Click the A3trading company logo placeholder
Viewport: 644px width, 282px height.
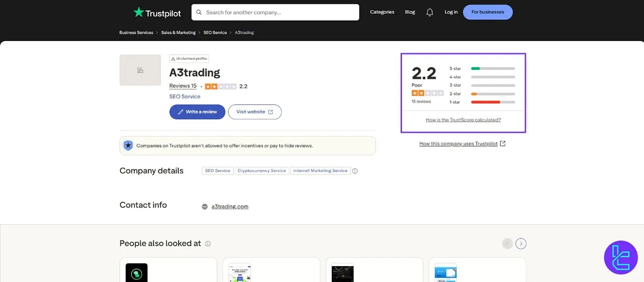140,70
